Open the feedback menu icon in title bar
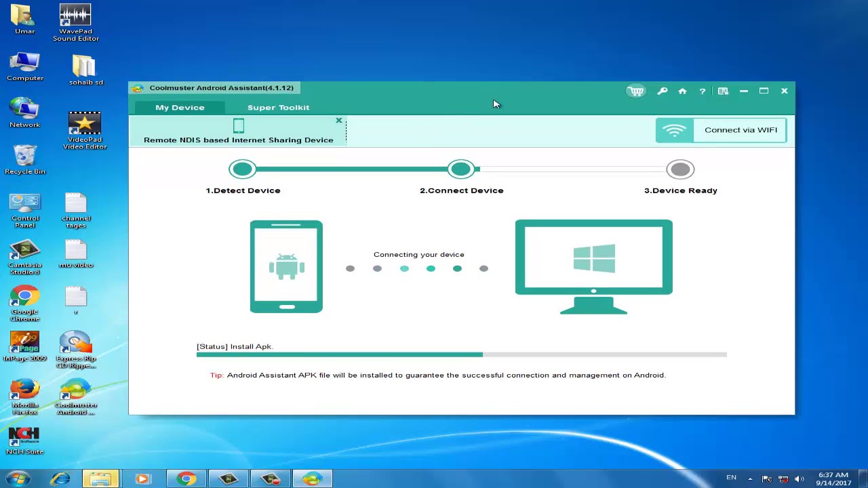The height and width of the screenshot is (488, 868). tap(723, 91)
